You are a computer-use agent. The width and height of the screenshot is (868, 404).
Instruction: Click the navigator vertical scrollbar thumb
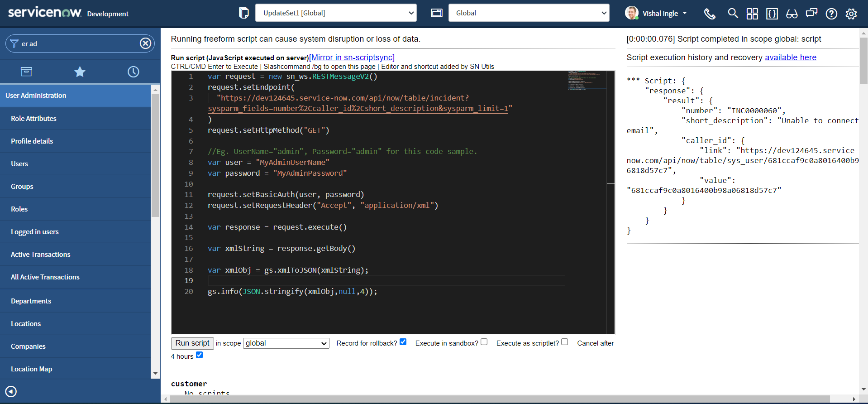pyautogui.click(x=155, y=156)
